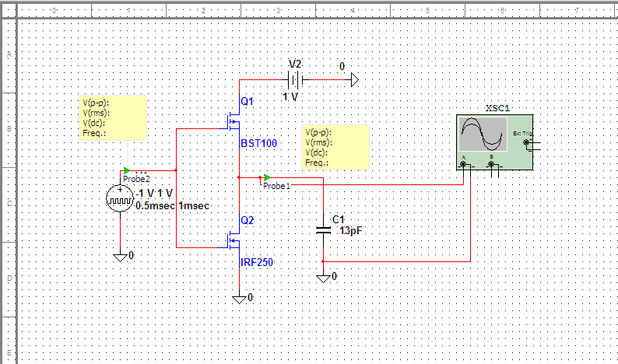Select the Probe2 label

tap(137, 179)
